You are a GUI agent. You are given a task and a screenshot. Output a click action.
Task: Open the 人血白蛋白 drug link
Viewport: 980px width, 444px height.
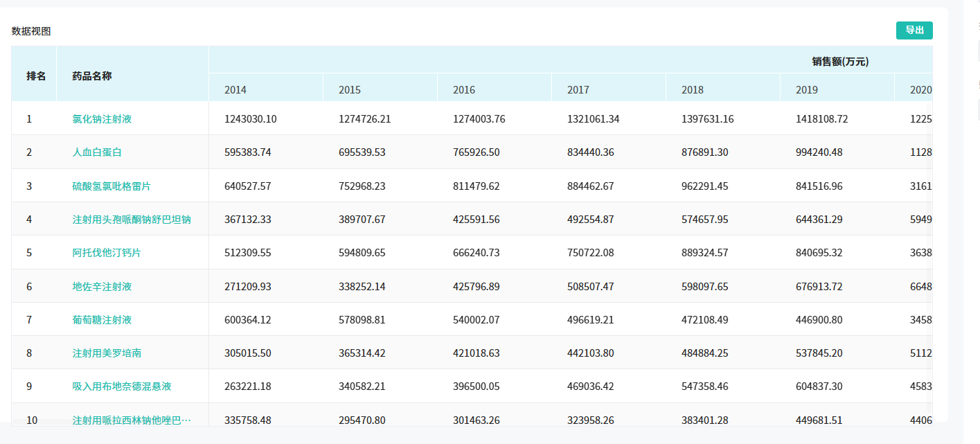click(x=97, y=152)
